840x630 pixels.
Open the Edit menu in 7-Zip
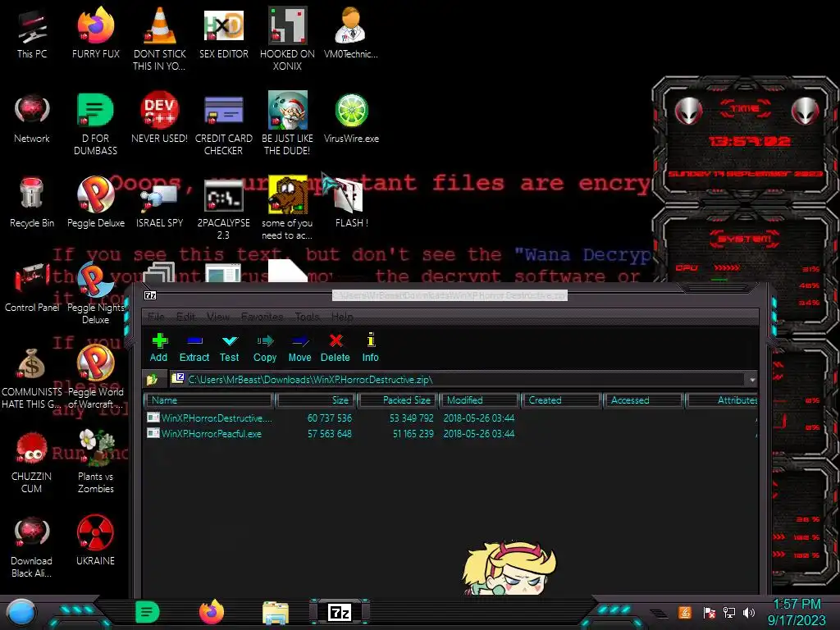(x=186, y=317)
